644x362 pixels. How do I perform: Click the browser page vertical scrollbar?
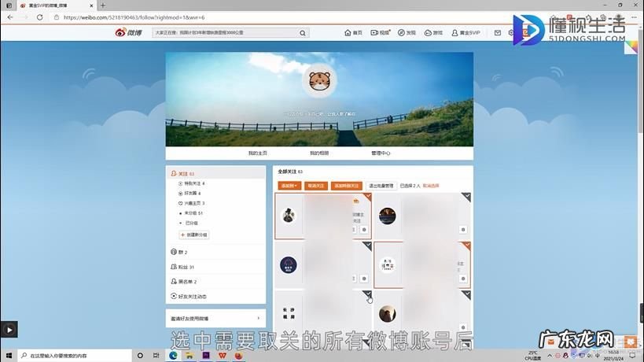(641, 82)
